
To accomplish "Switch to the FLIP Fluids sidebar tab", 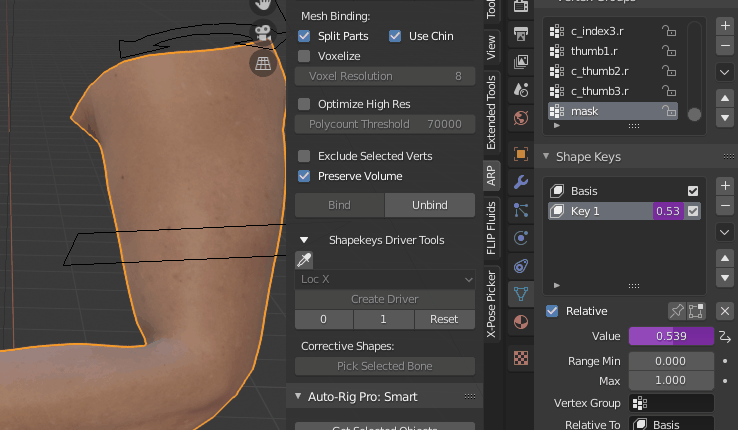I will (491, 228).
